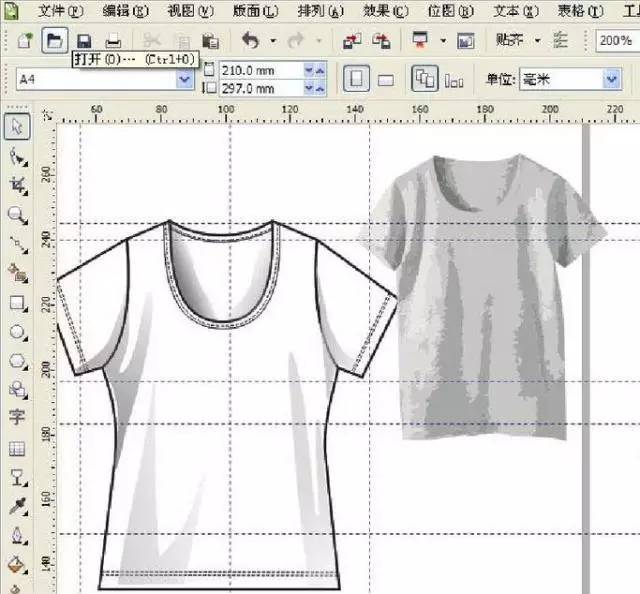Select the Table tool
The width and height of the screenshot is (640, 594).
(x=17, y=449)
